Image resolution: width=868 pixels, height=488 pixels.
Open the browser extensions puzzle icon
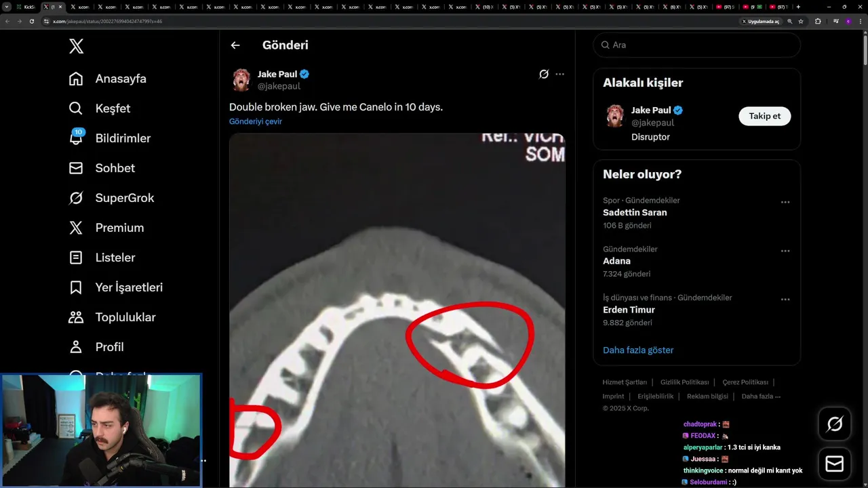(x=818, y=21)
